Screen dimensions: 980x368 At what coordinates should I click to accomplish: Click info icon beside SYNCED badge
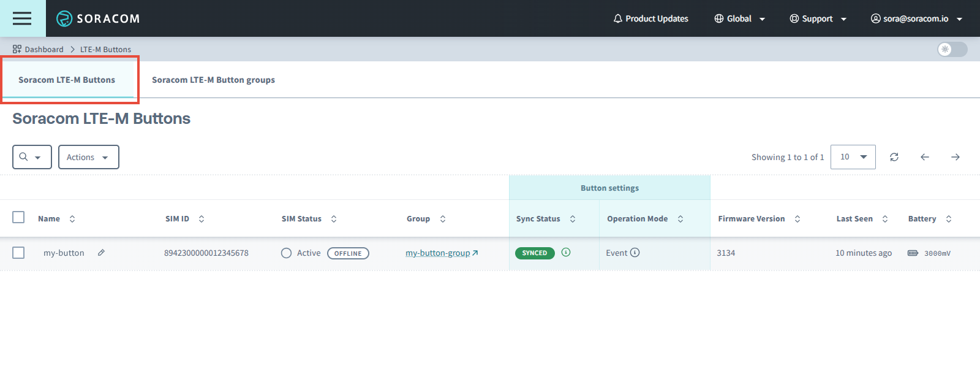[x=566, y=252]
